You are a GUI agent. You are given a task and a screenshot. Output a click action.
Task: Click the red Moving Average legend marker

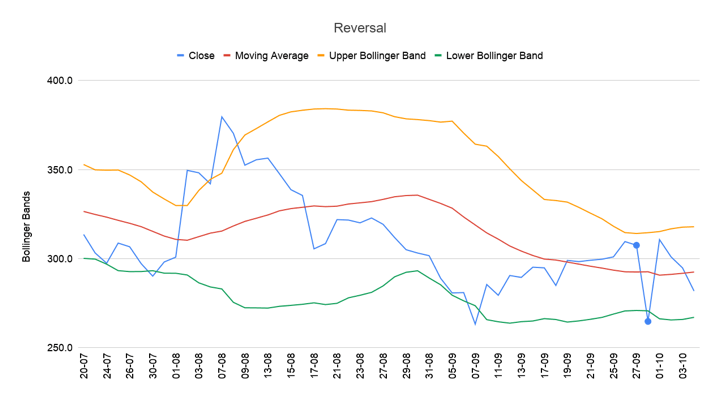click(227, 56)
